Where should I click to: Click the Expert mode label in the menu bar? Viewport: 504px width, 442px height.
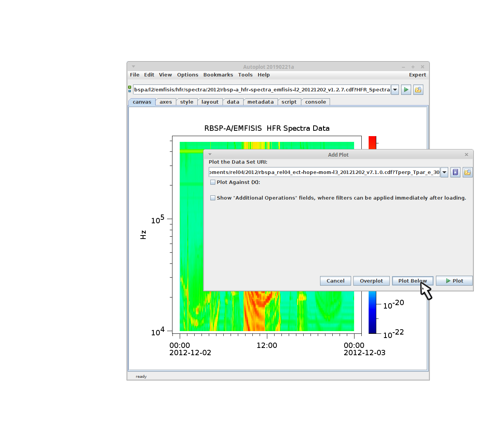(418, 75)
